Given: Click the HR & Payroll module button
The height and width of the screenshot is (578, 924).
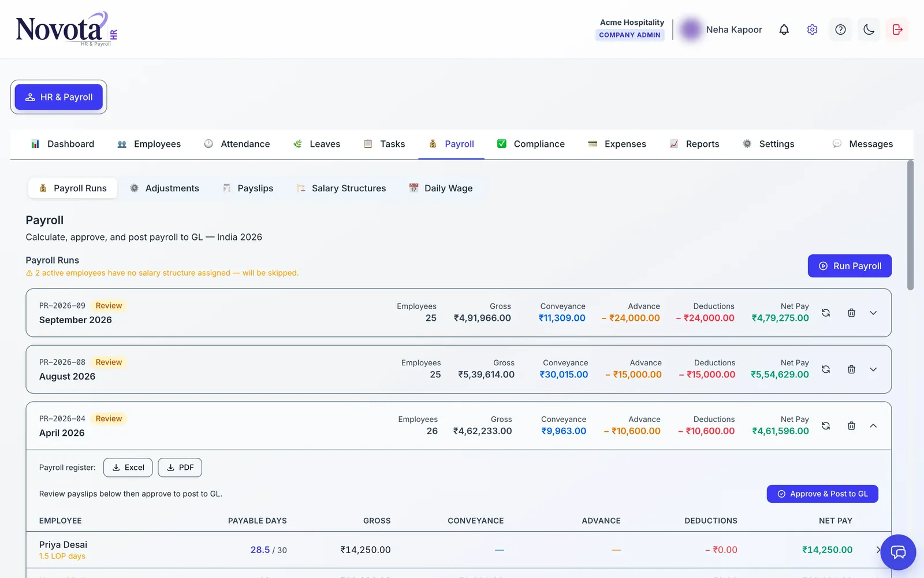Looking at the screenshot, I should [58, 97].
